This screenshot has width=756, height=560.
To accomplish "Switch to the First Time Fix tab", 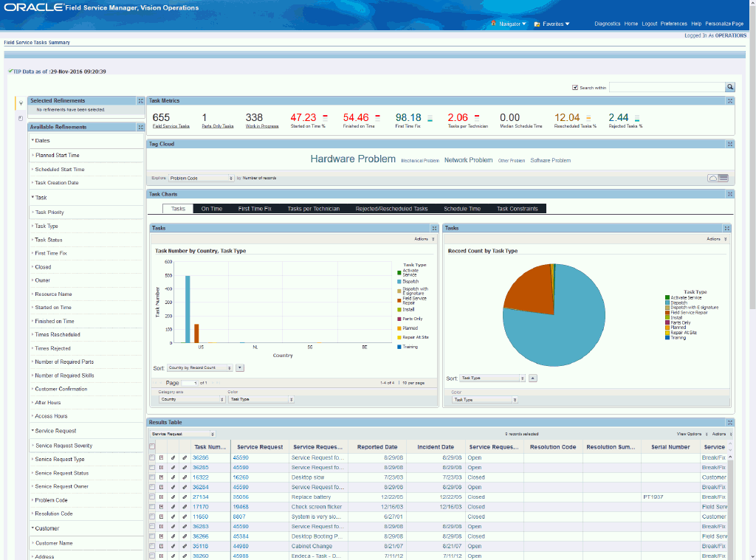I will click(x=255, y=209).
